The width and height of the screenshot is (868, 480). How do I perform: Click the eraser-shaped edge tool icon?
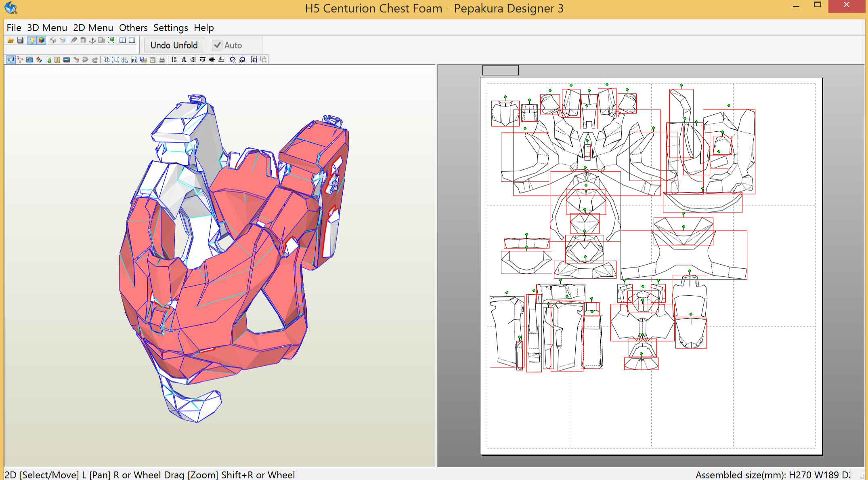click(x=74, y=40)
